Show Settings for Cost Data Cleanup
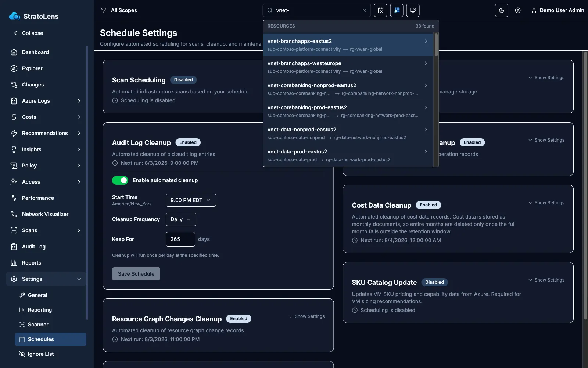588x368 pixels. pyautogui.click(x=546, y=203)
